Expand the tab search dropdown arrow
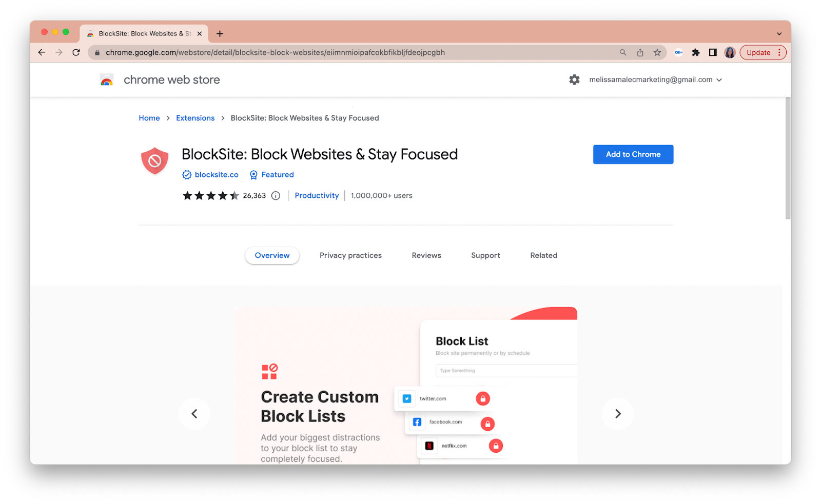 pyautogui.click(x=779, y=34)
